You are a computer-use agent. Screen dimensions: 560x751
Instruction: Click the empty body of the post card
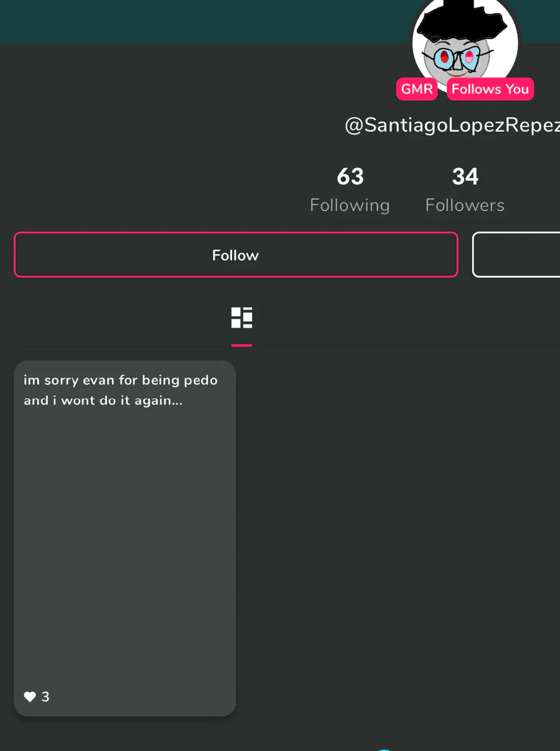click(125, 548)
